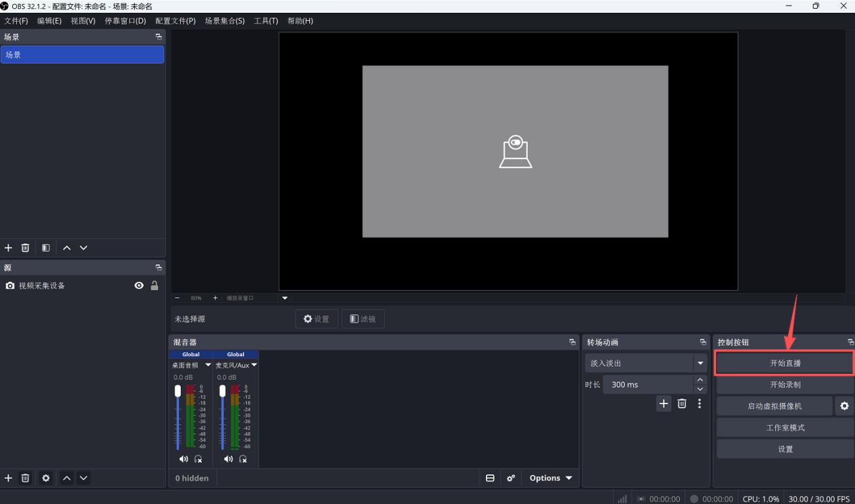Undock the 混音器 panel via float icon
Viewport: 855px width, 504px height.
pyautogui.click(x=573, y=342)
